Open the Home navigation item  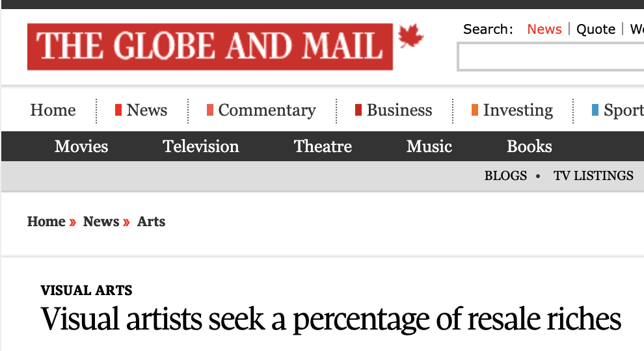(x=53, y=110)
